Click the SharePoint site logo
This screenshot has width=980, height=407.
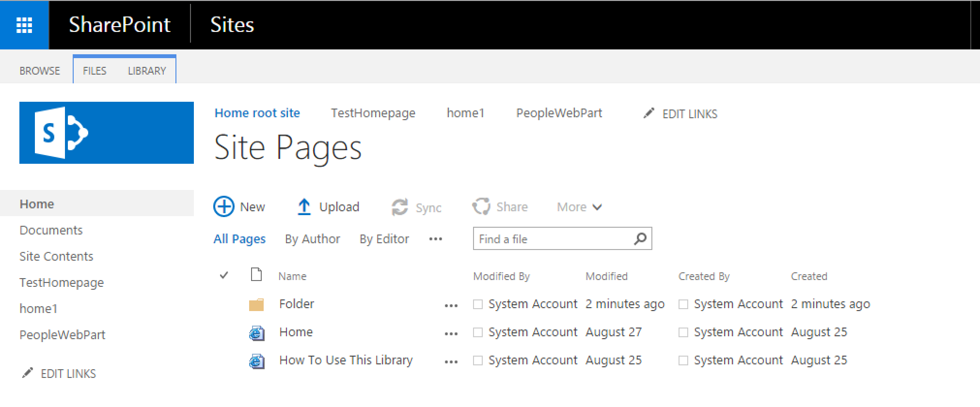tap(107, 133)
